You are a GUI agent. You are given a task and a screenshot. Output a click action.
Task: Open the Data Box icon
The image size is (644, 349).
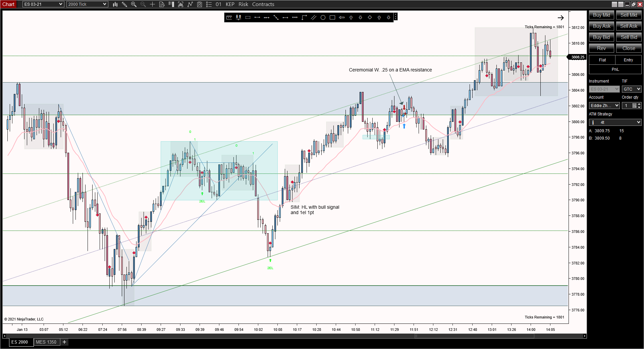click(x=162, y=4)
